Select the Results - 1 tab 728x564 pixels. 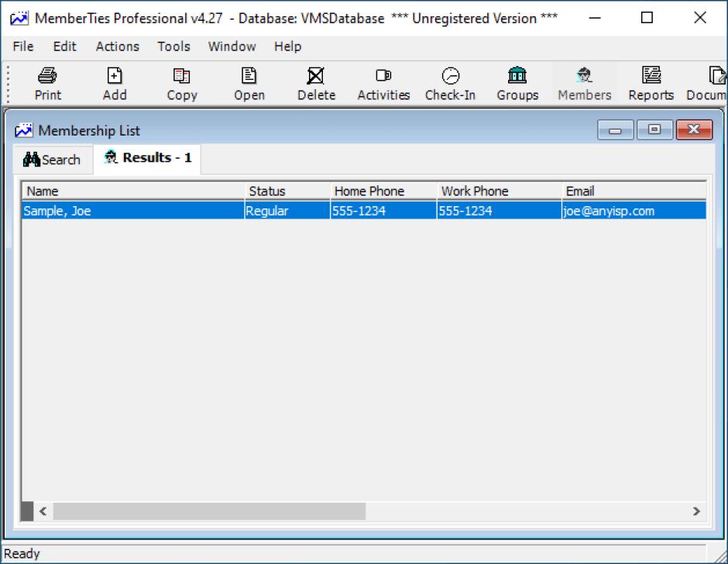[148, 158]
